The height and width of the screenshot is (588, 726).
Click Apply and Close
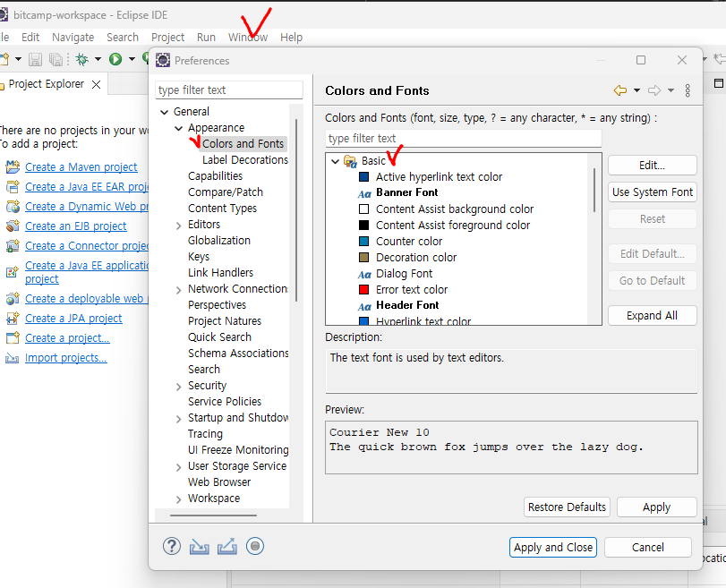553,547
